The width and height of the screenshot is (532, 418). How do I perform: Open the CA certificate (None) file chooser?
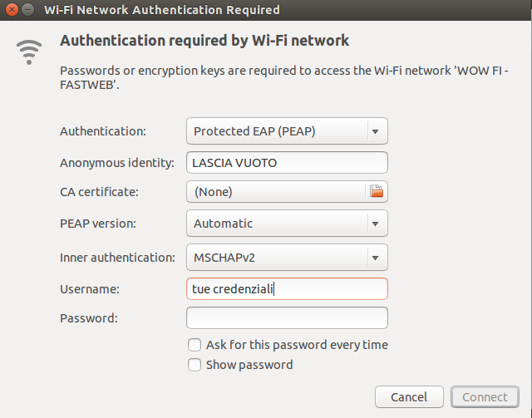click(x=276, y=192)
